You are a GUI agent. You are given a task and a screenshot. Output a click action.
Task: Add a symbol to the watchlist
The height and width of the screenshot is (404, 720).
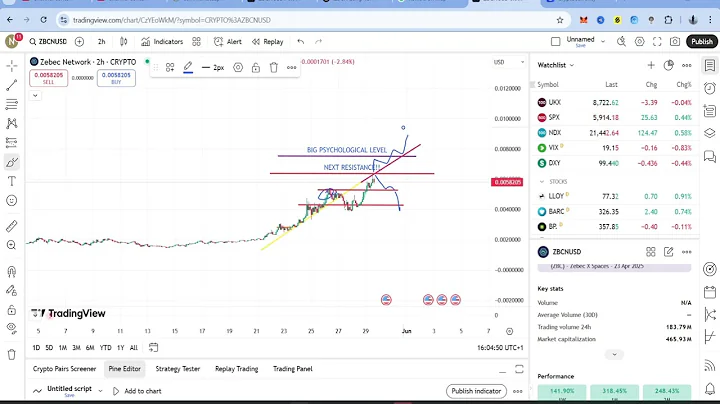tap(651, 65)
